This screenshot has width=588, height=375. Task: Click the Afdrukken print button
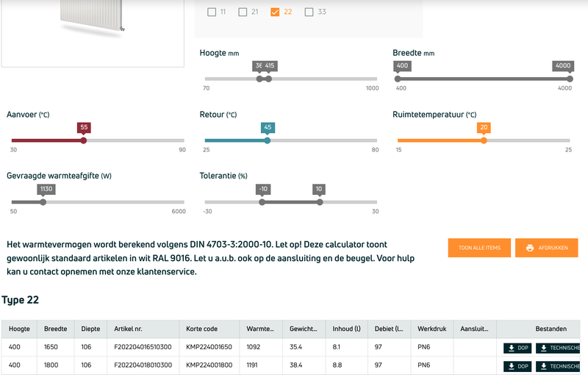coord(546,248)
